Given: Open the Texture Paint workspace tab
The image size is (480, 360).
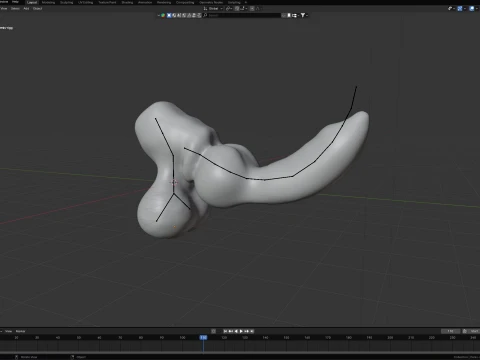Looking at the screenshot, I should click(107, 2).
